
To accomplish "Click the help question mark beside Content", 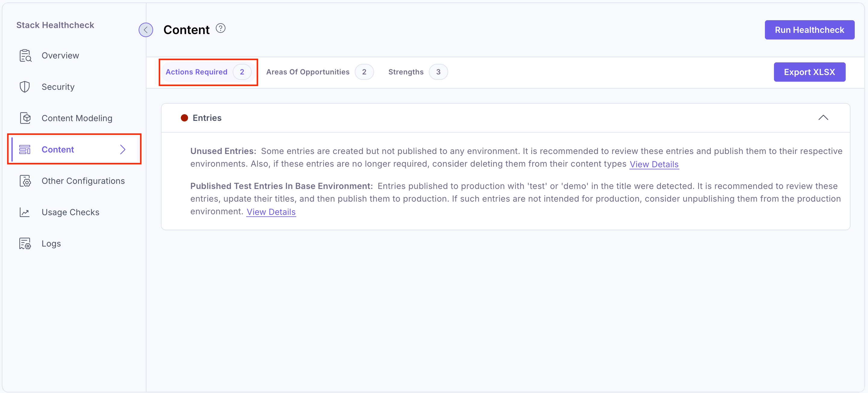I will pos(220,28).
